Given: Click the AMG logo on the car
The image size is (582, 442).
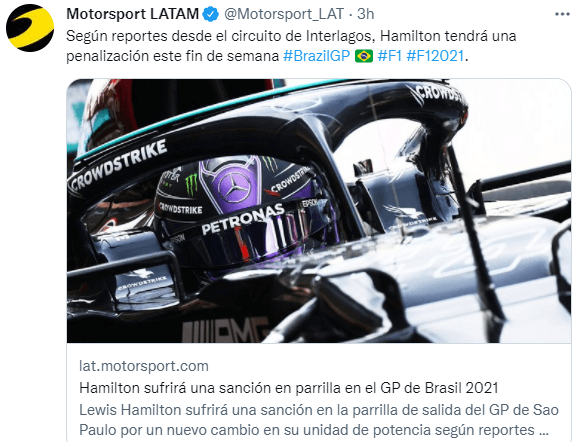Looking at the screenshot, I should point(226,330).
